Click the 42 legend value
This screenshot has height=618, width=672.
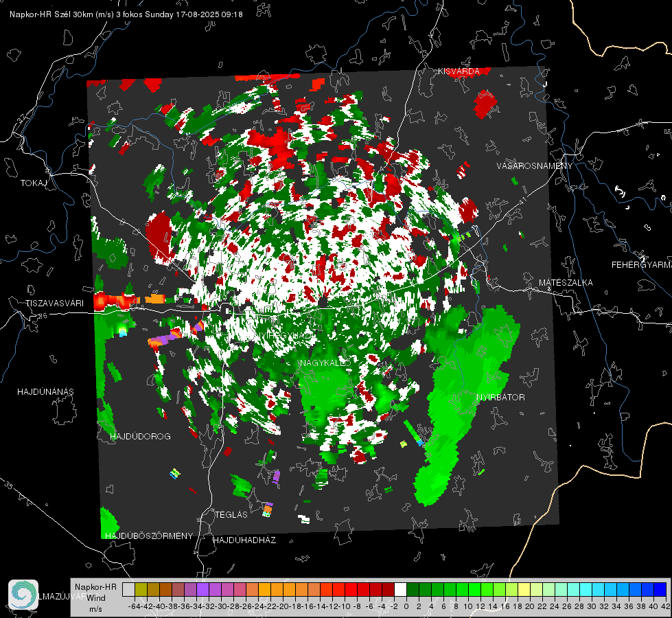(666, 606)
